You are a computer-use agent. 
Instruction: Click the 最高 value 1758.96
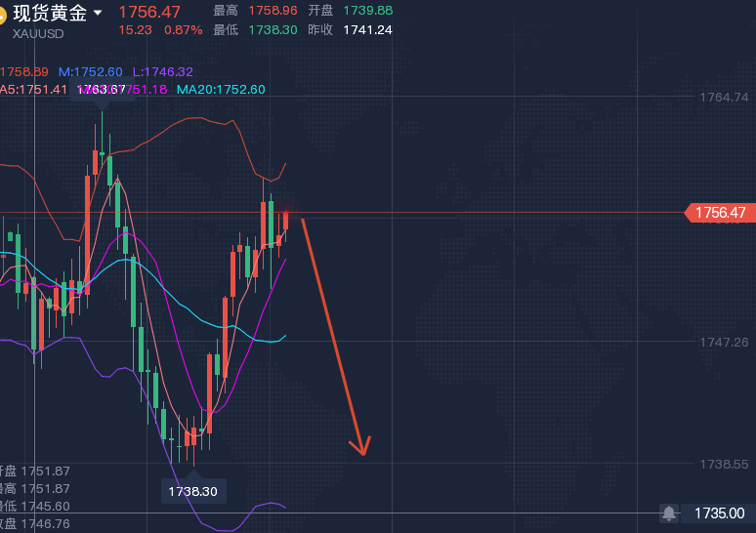coord(273,10)
